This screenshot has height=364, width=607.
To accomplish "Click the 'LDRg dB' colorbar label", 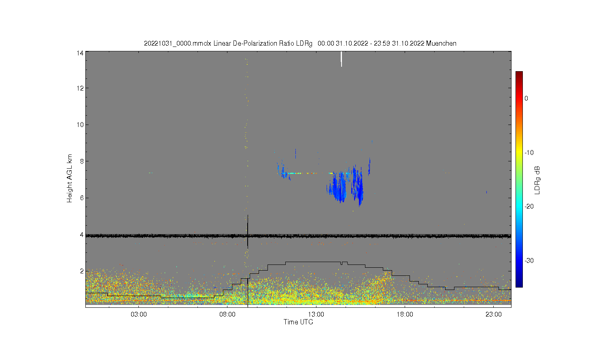I will click(537, 180).
